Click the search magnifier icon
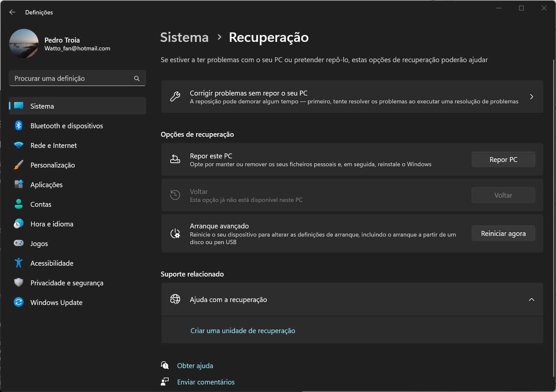Screen dimensions: 556x392 click(137, 79)
